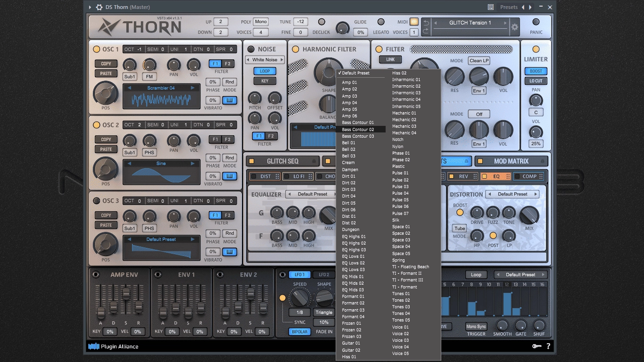Enable the DIST effect checkbox
Screen dimensions: 644x362
254,176
